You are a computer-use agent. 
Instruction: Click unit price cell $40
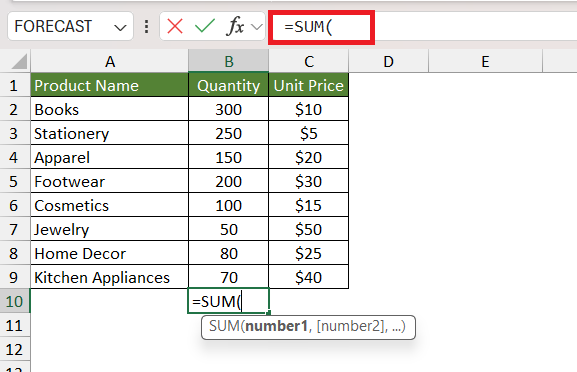pyautogui.click(x=309, y=277)
